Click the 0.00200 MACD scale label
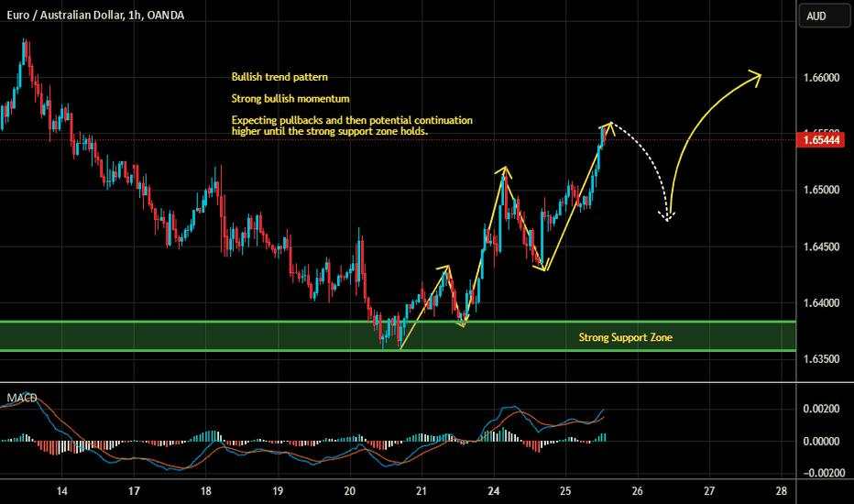This screenshot has width=854, height=504. pyautogui.click(x=821, y=410)
